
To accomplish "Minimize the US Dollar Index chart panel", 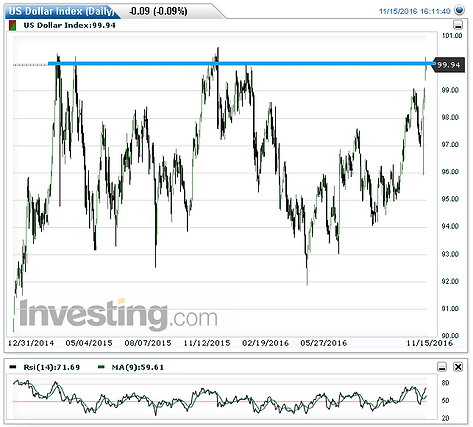I will 458,25.
